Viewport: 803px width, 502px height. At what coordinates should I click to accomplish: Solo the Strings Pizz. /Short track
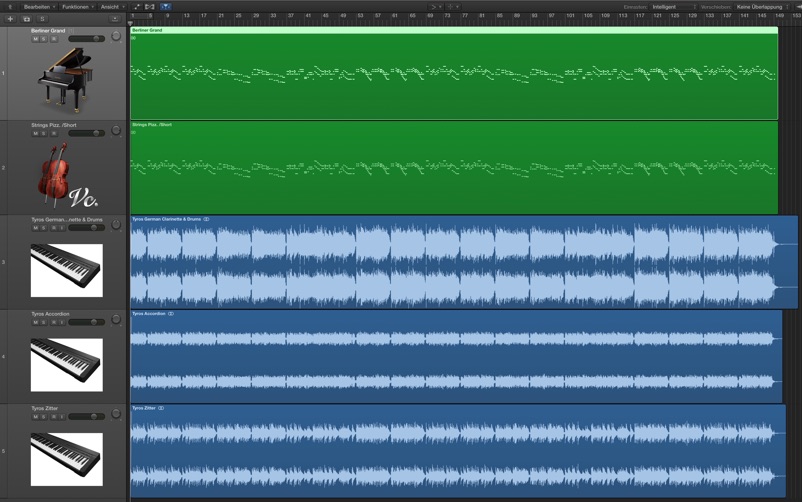pyautogui.click(x=44, y=134)
